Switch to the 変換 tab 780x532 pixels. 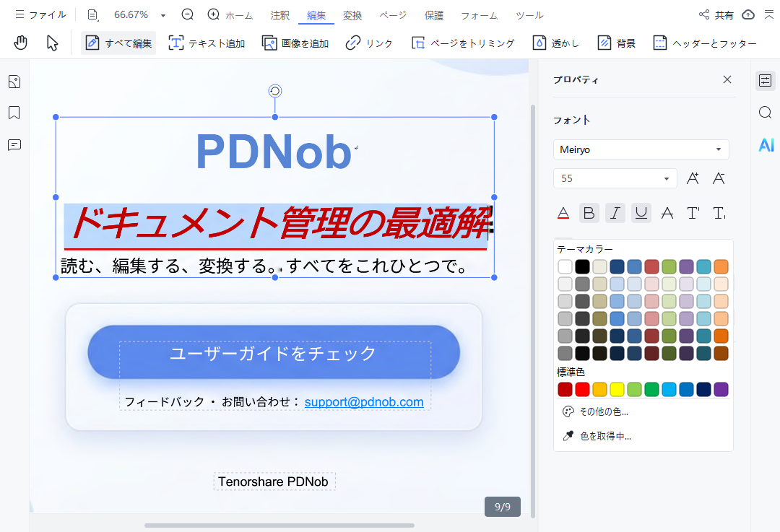tap(352, 14)
